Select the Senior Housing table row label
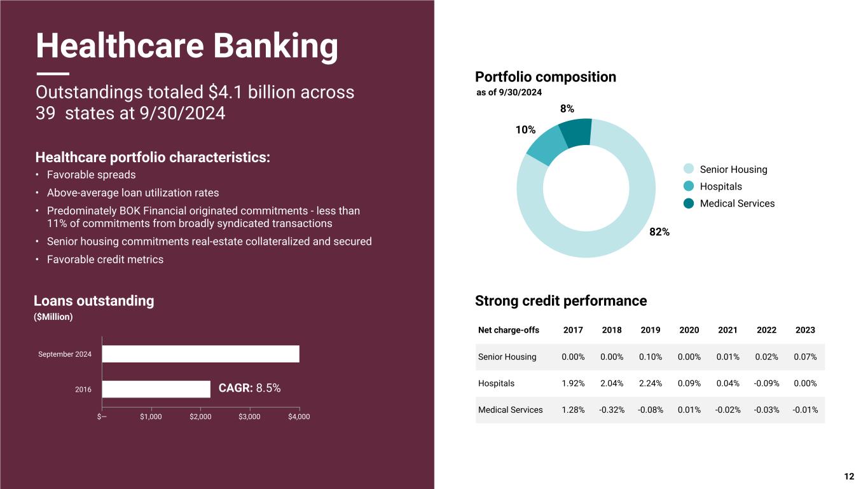 coord(507,357)
